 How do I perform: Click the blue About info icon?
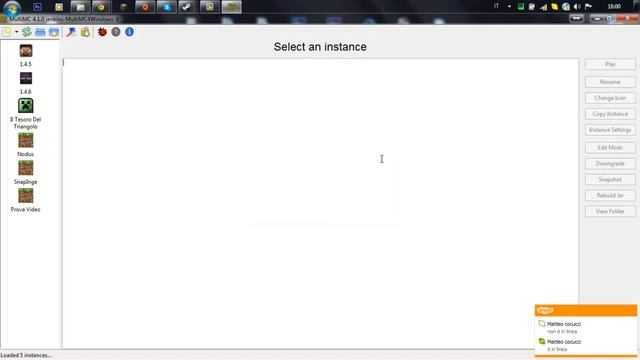(129, 32)
